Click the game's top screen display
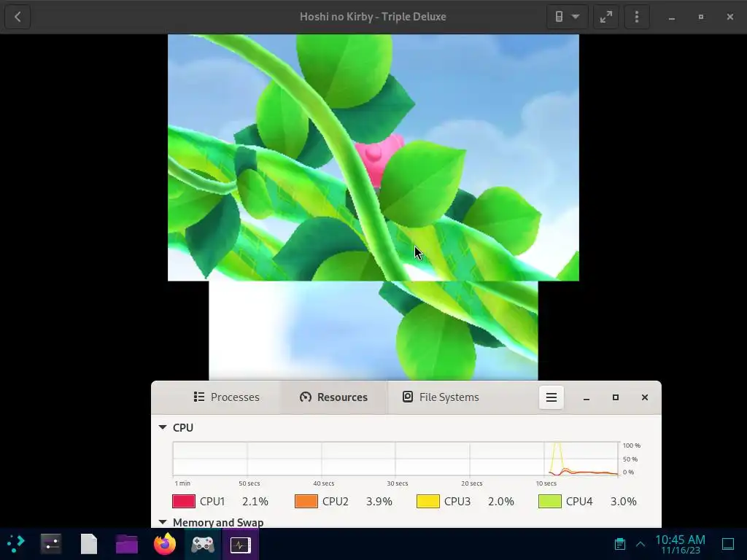The height and width of the screenshot is (560, 747). coord(373,157)
